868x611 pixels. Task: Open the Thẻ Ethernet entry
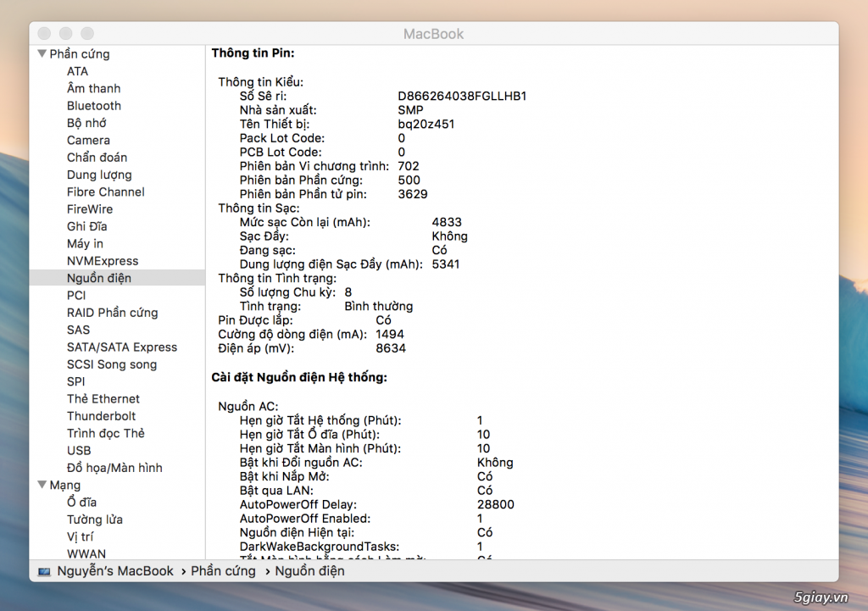(x=103, y=399)
